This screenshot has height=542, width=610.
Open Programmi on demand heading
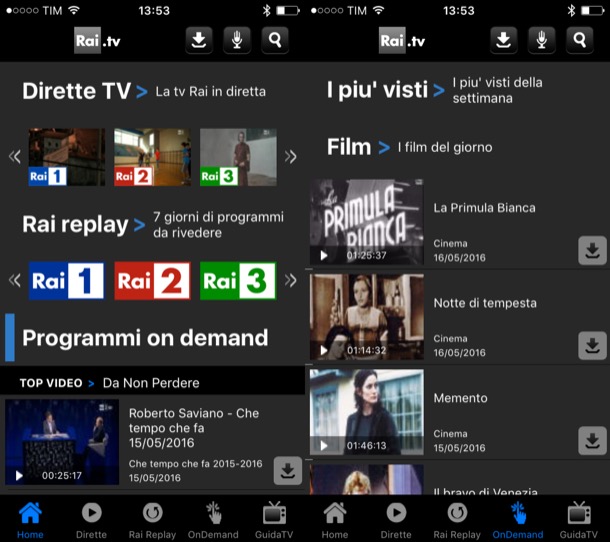[145, 338]
